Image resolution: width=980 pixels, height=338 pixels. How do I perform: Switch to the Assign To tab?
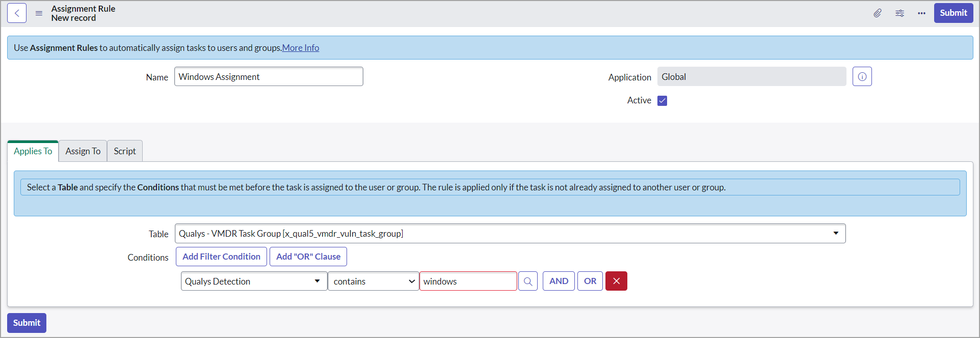coord(83,151)
